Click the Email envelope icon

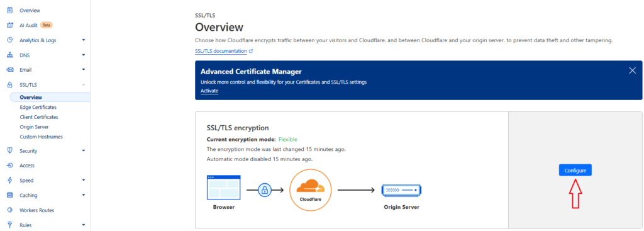pos(10,70)
